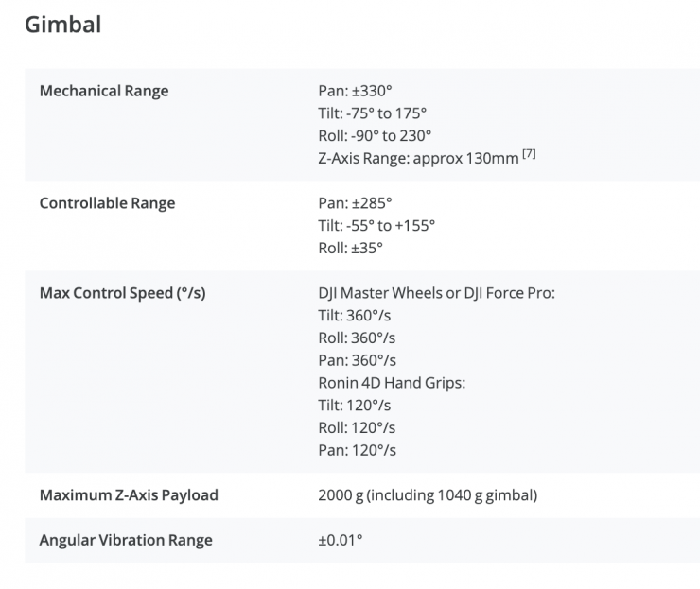Click the Roll: -90° to 230° text

point(375,135)
